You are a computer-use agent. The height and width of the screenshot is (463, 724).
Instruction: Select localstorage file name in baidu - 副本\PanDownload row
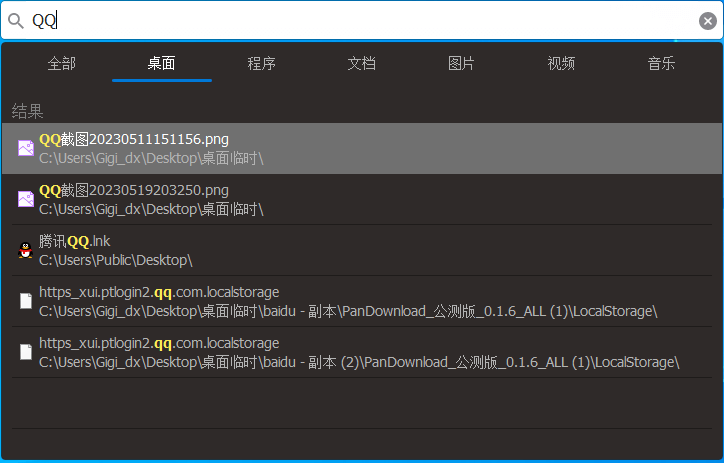[x=159, y=292]
